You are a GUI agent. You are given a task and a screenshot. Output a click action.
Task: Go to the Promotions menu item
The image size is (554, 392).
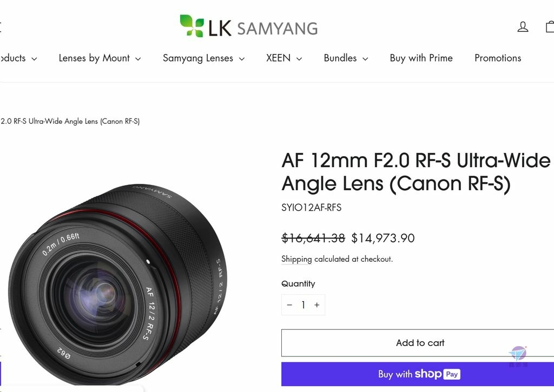click(498, 58)
